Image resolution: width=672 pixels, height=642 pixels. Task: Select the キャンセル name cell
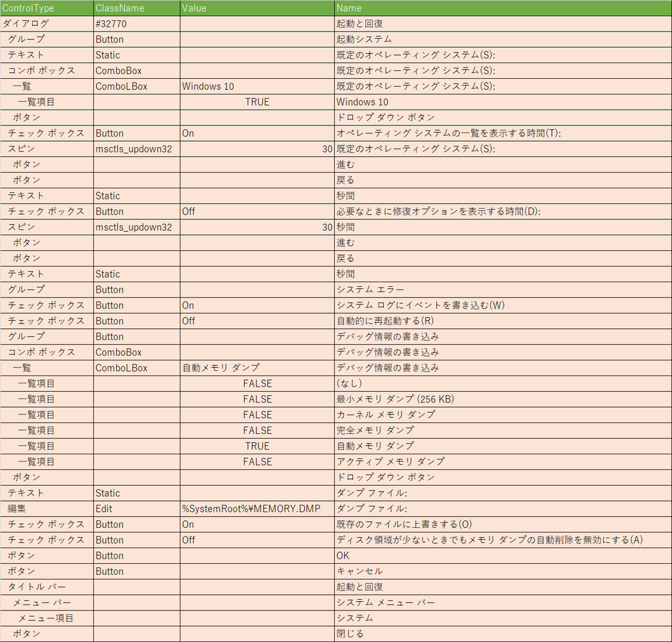point(503,571)
